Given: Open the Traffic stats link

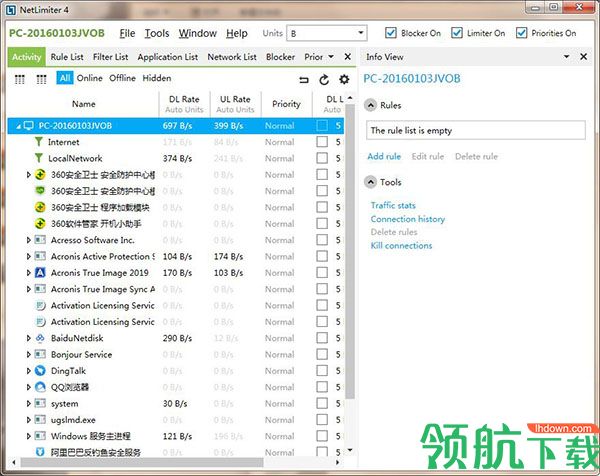Looking at the screenshot, I should [393, 205].
